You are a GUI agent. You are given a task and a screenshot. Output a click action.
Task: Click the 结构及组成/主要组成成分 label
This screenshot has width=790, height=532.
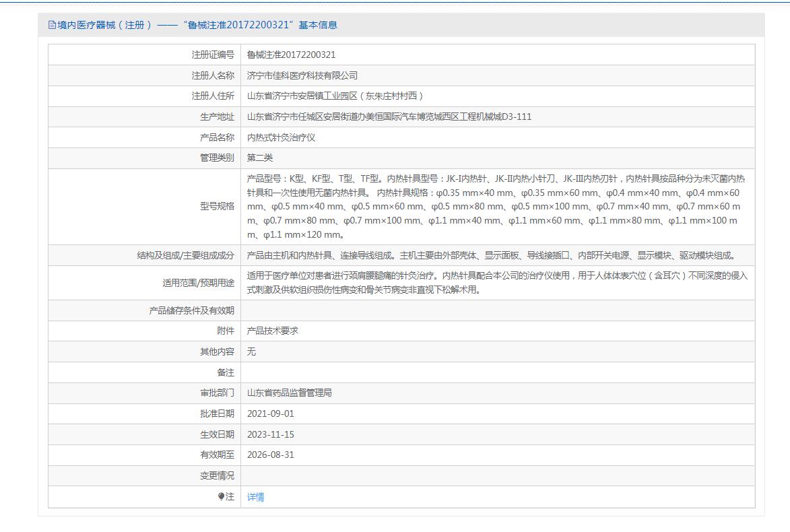(185, 255)
